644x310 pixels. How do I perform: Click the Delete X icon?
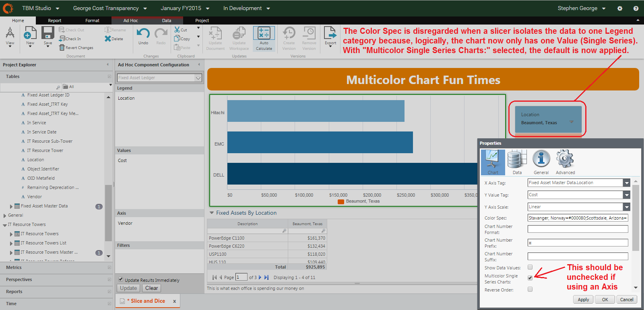107,39
